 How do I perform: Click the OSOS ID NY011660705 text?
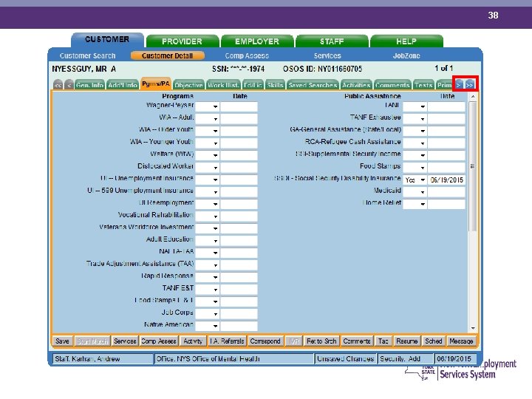pyautogui.click(x=322, y=69)
